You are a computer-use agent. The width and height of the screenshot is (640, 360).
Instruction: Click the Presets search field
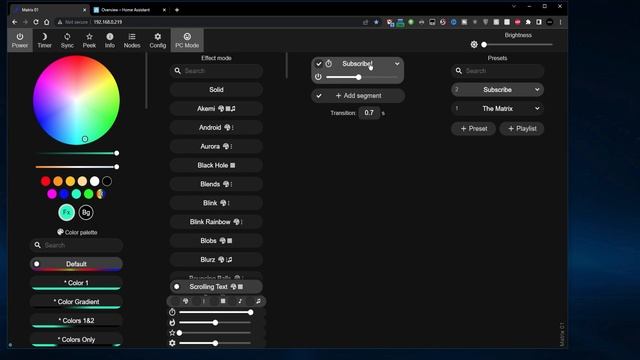pyautogui.click(x=498, y=71)
